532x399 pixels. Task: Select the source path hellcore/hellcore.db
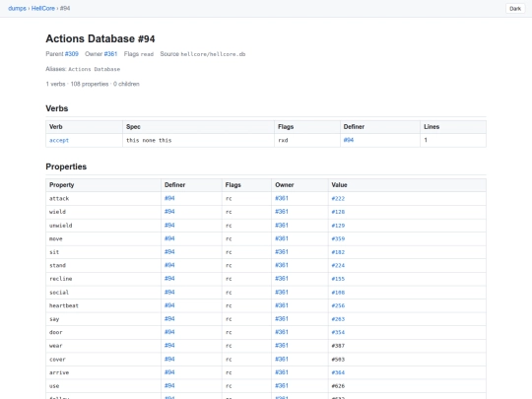click(x=213, y=54)
